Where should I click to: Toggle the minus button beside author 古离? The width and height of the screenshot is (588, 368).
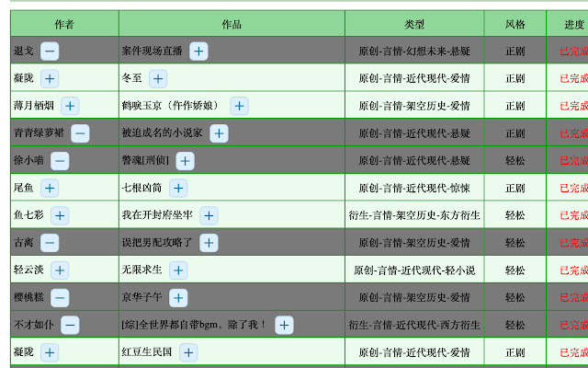click(x=50, y=243)
